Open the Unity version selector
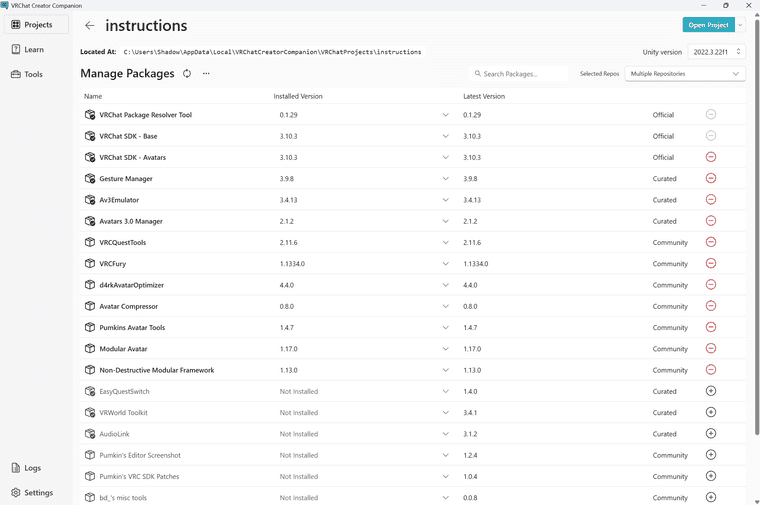Image resolution: width=760 pixels, height=505 pixels. point(716,52)
